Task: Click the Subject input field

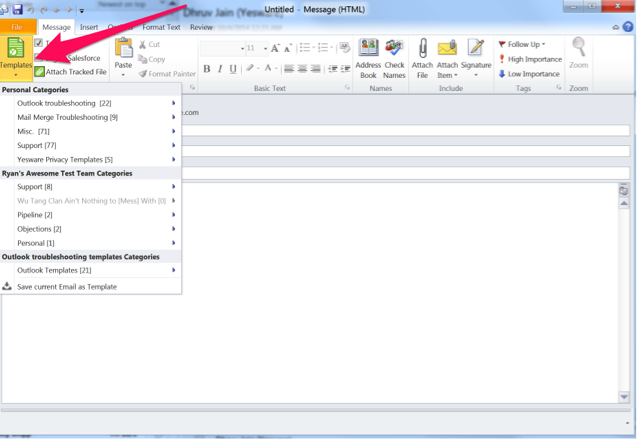Action: pos(406,173)
